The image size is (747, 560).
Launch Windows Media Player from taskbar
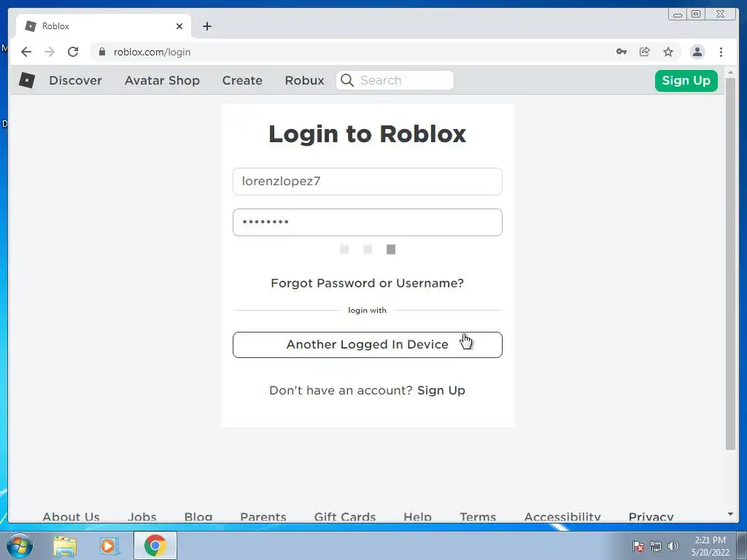[109, 546]
